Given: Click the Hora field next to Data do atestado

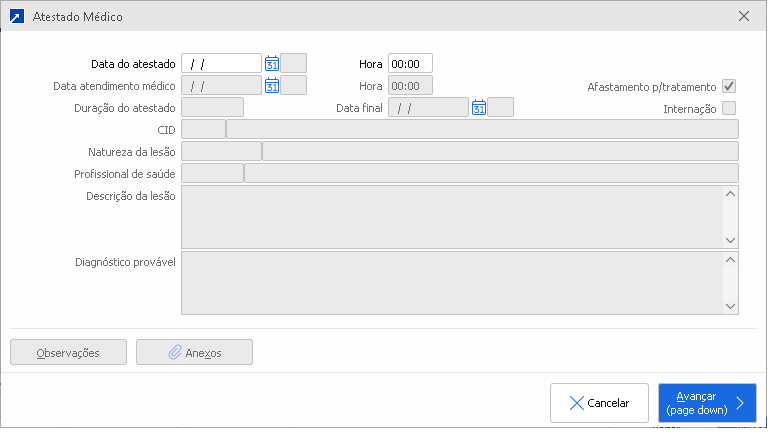Looking at the screenshot, I should pyautogui.click(x=410, y=64).
